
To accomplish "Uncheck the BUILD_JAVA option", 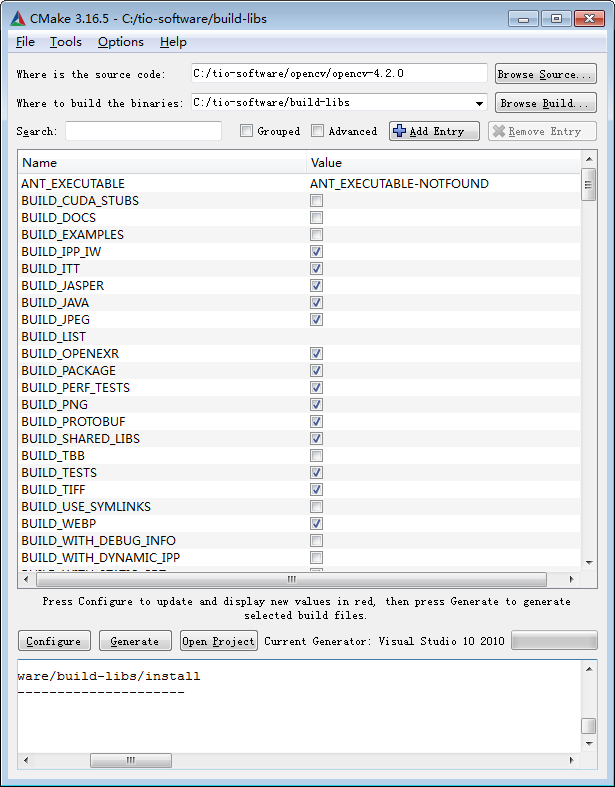I will [x=316, y=303].
